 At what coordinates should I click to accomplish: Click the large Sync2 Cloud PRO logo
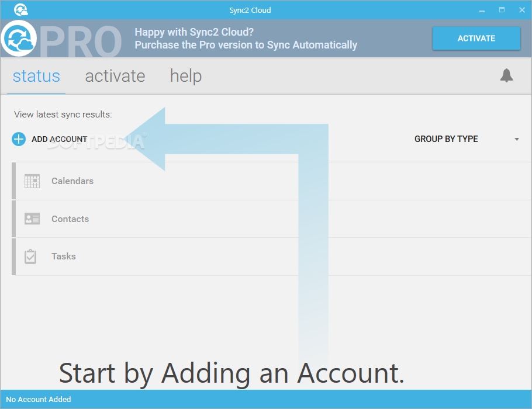19,39
